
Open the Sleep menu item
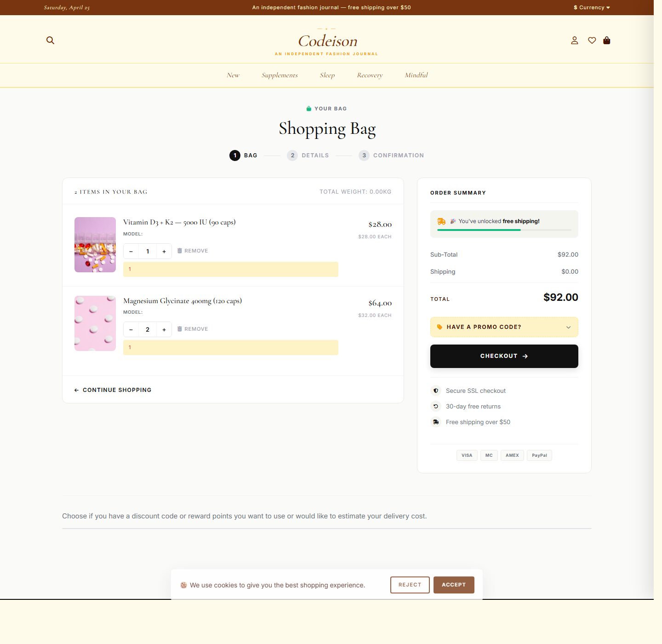(x=327, y=75)
